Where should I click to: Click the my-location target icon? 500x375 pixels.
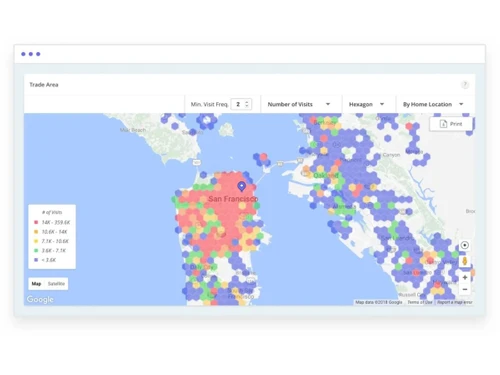pos(465,245)
